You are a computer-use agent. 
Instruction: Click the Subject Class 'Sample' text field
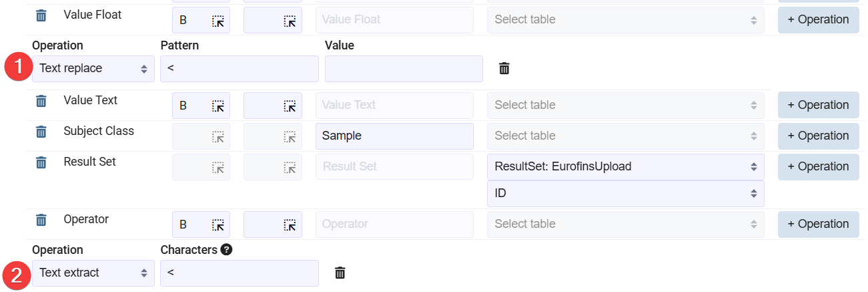pos(394,136)
